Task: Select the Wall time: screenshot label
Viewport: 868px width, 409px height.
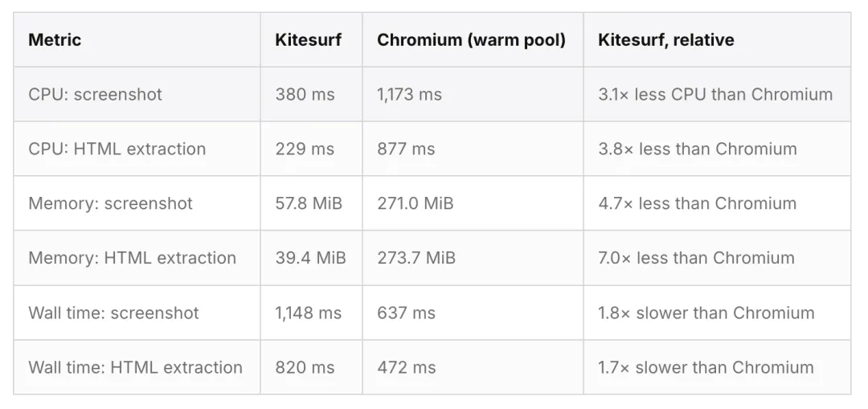Action: [113, 313]
